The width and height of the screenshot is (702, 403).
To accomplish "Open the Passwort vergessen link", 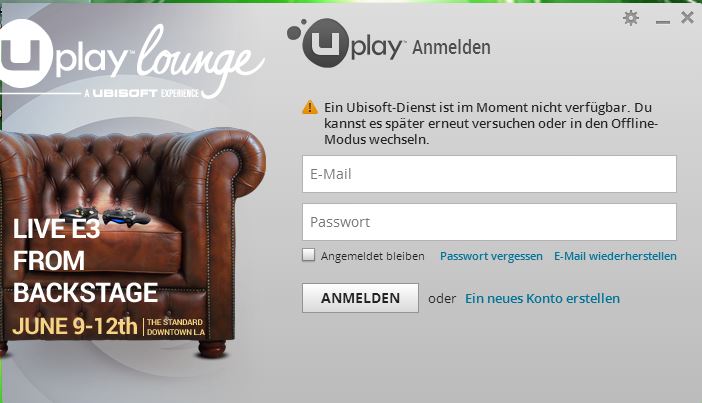I will tap(491, 256).
